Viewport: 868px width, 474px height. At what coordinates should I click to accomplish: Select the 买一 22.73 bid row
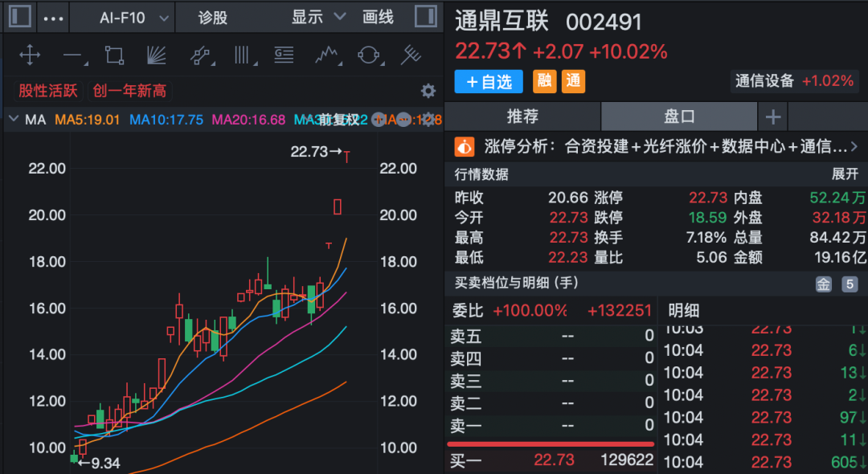click(x=552, y=460)
